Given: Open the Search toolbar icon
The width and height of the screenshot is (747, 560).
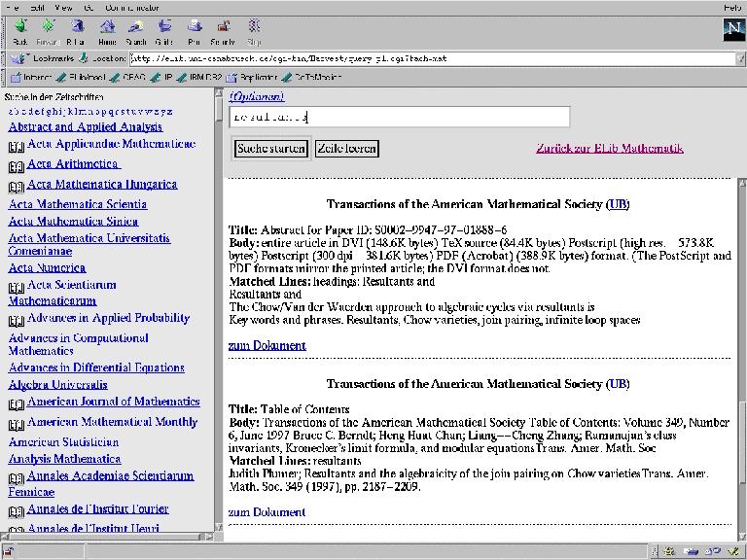Looking at the screenshot, I should (136, 28).
